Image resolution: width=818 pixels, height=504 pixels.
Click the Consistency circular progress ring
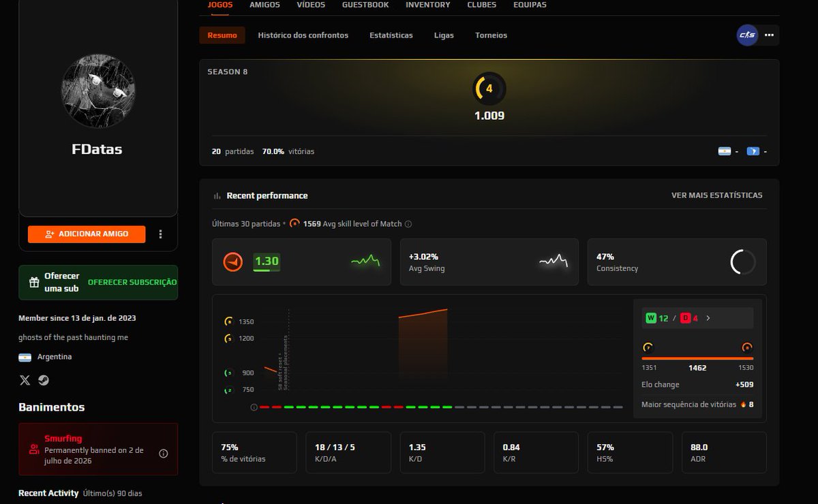pyautogui.click(x=743, y=262)
